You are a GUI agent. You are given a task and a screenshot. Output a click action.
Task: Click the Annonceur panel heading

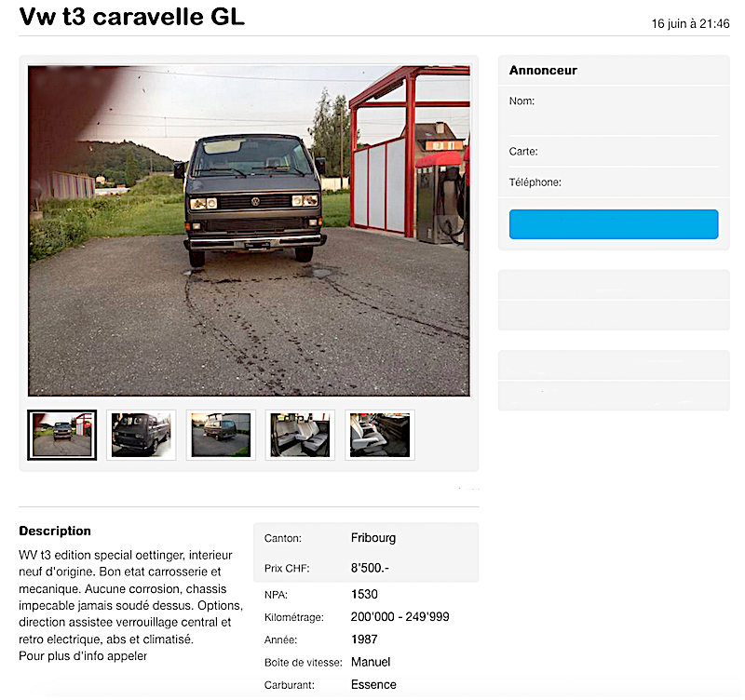pos(543,71)
